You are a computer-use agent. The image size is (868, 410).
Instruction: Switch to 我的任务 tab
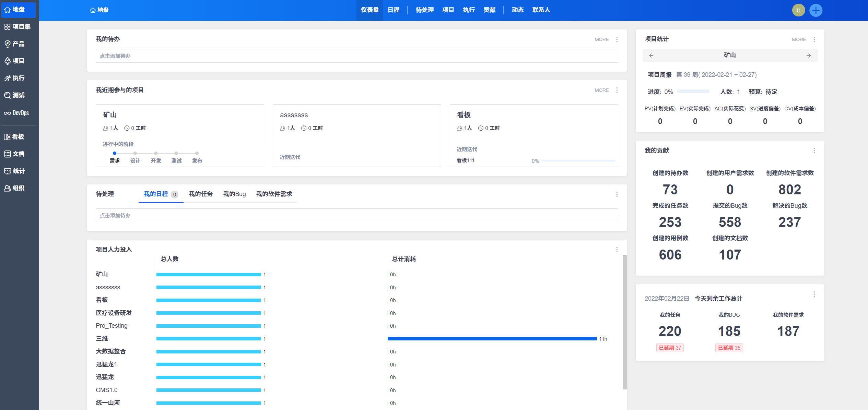point(201,194)
